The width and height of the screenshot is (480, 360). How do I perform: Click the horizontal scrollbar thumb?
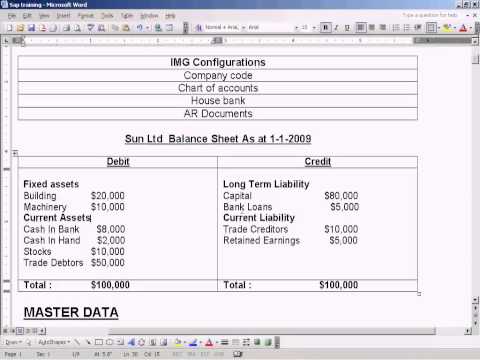tap(272, 331)
